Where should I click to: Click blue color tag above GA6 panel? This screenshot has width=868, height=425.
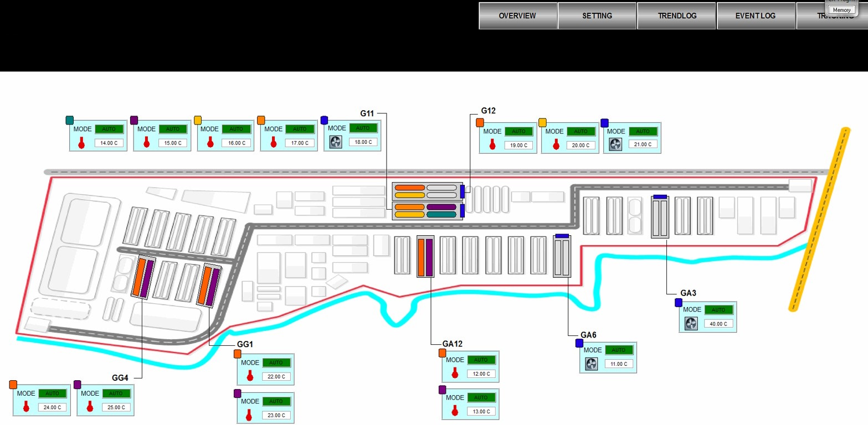click(579, 343)
